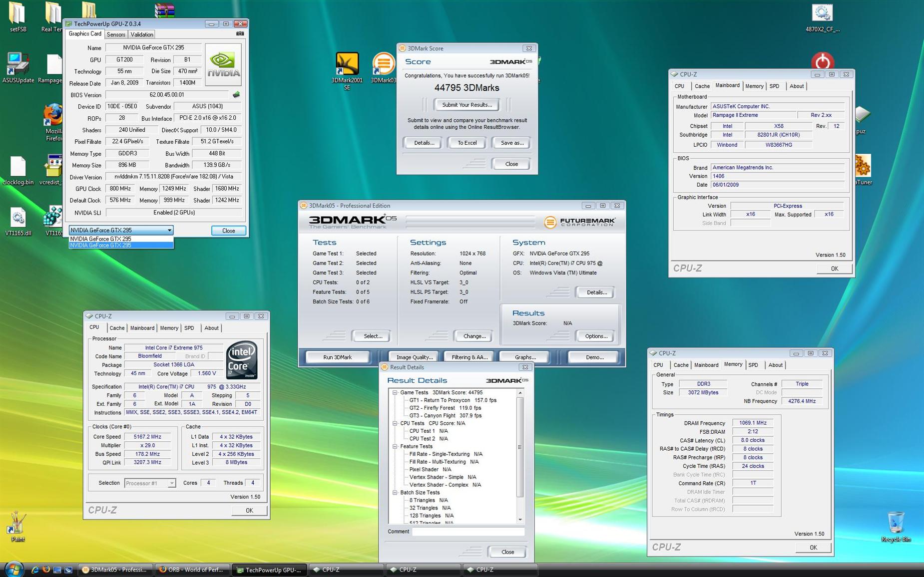Click Select... under Tests section

click(373, 336)
